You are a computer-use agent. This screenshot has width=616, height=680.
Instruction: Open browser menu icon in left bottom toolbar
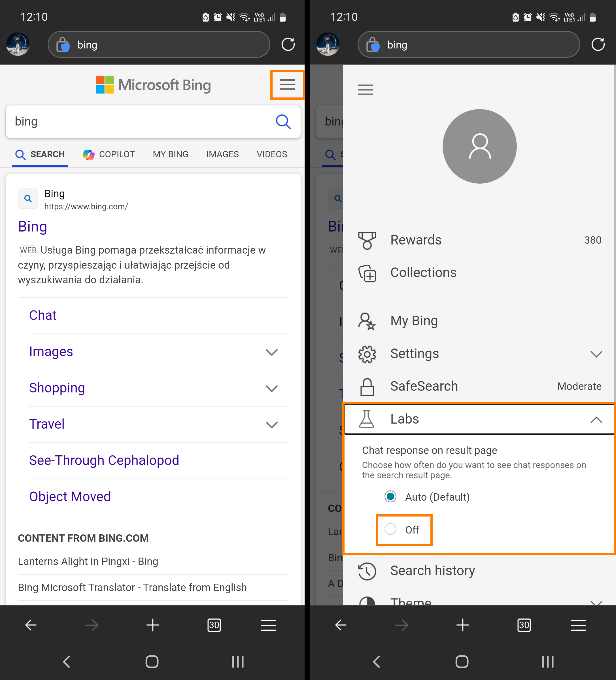point(268,625)
